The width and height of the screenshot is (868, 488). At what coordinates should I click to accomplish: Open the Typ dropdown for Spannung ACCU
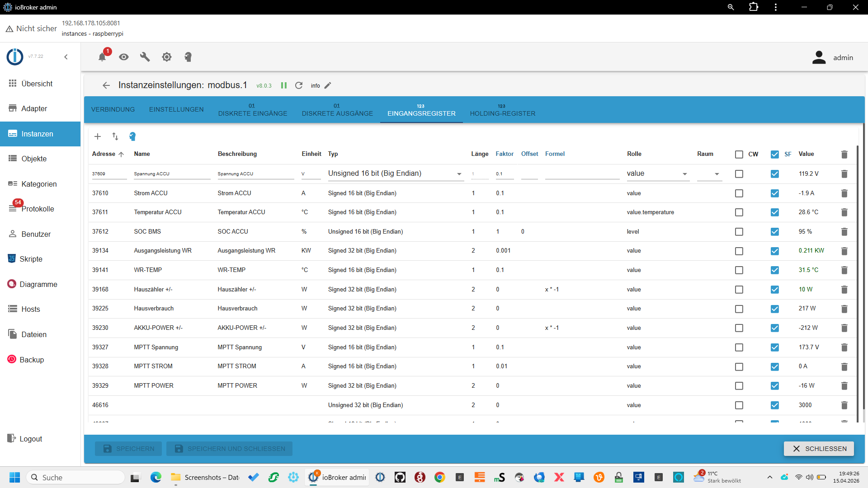(396, 174)
